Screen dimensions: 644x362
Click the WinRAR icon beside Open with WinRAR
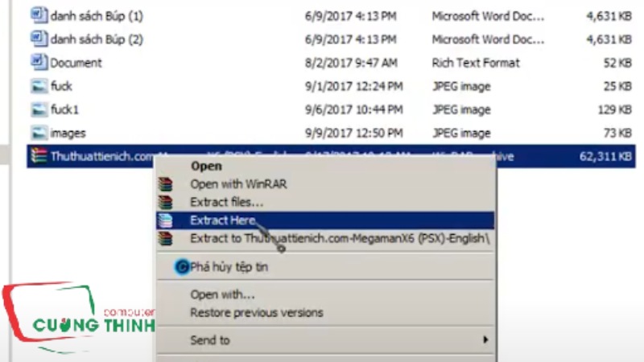click(x=166, y=184)
